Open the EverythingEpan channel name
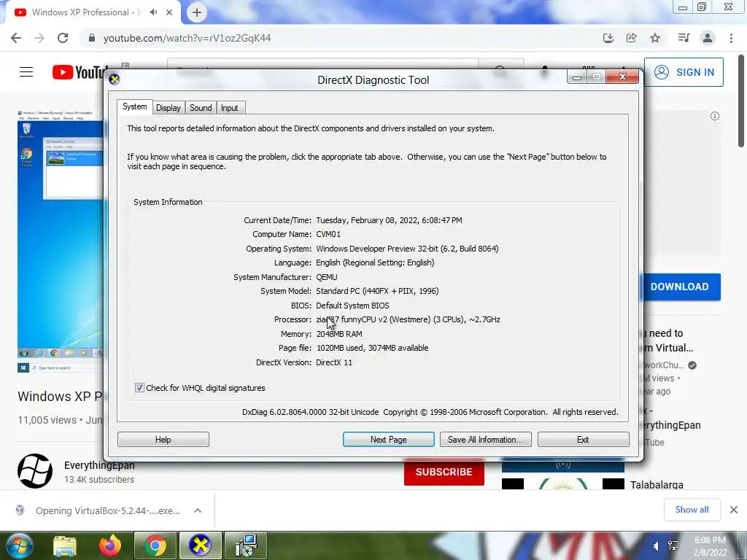The width and height of the screenshot is (747, 560). 99,465
